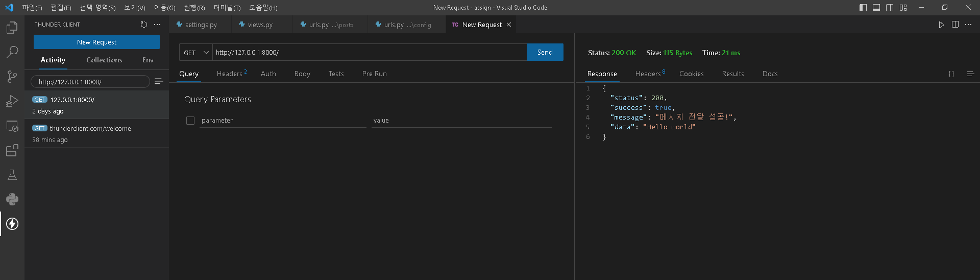Toggle bottom panel layout icon

click(x=876, y=8)
